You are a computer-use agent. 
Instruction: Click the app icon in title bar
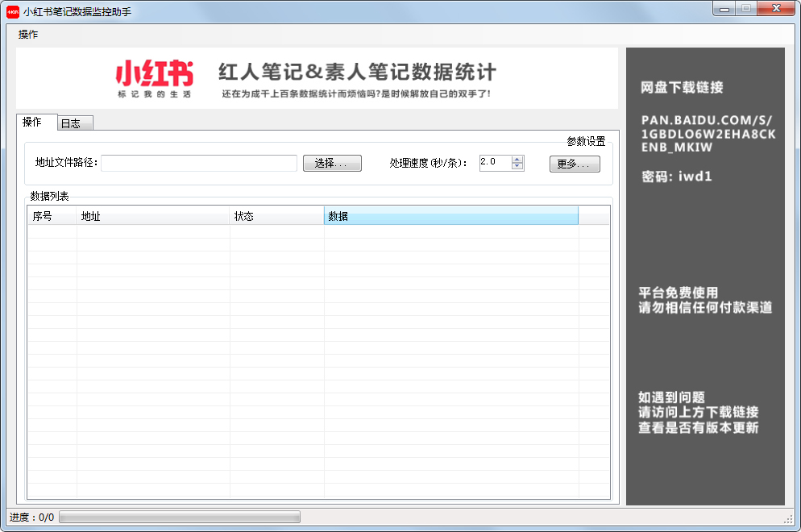(13, 11)
